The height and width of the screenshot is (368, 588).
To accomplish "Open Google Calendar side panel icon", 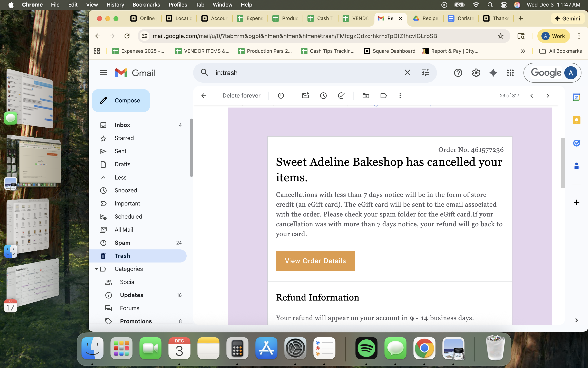I will pos(576,97).
